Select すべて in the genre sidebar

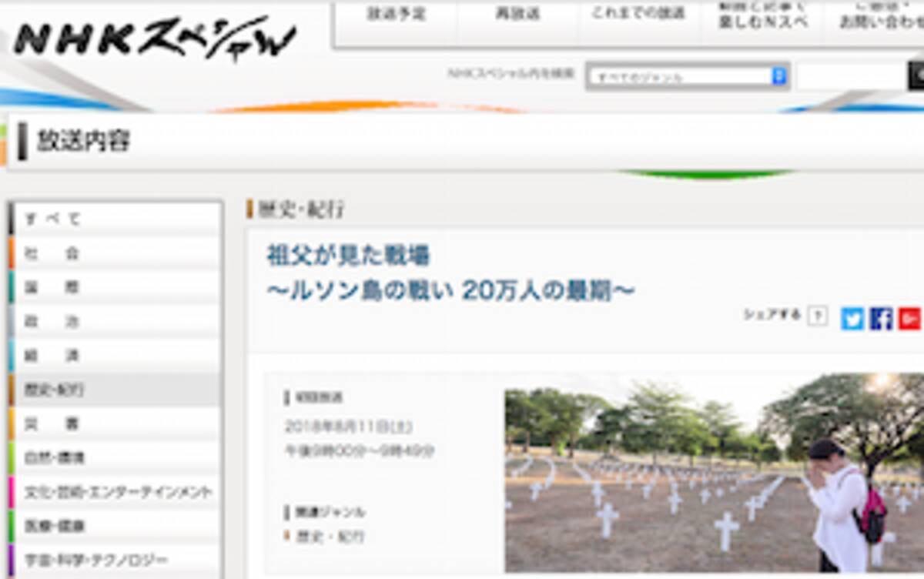[115, 219]
